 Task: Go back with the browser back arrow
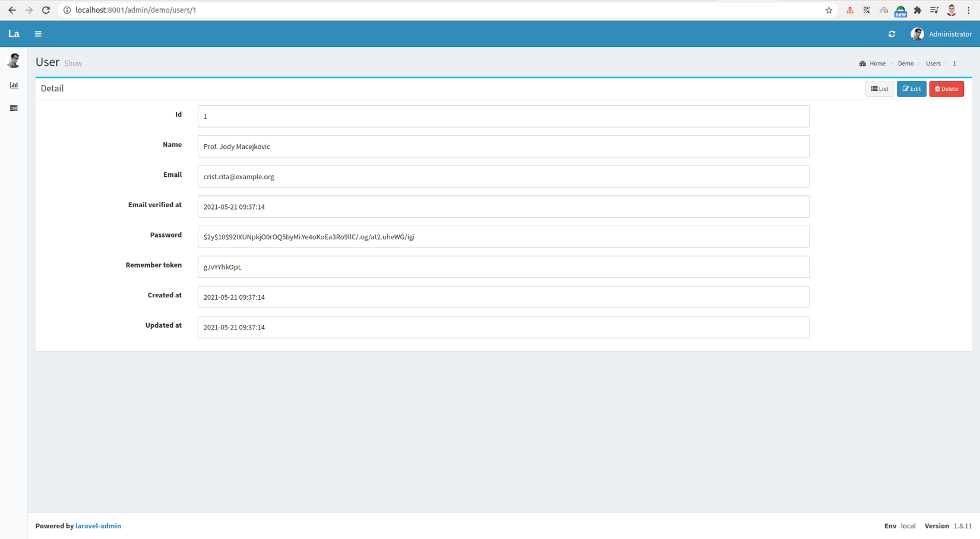[12, 10]
